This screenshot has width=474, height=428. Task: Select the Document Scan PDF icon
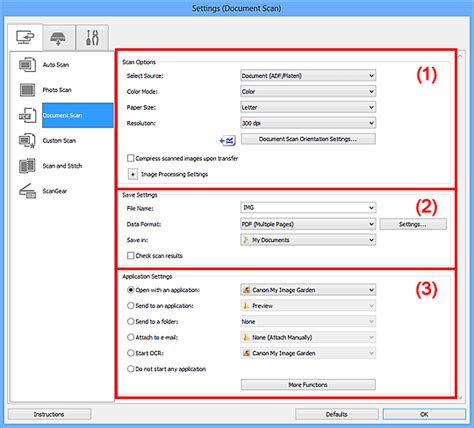[27, 115]
